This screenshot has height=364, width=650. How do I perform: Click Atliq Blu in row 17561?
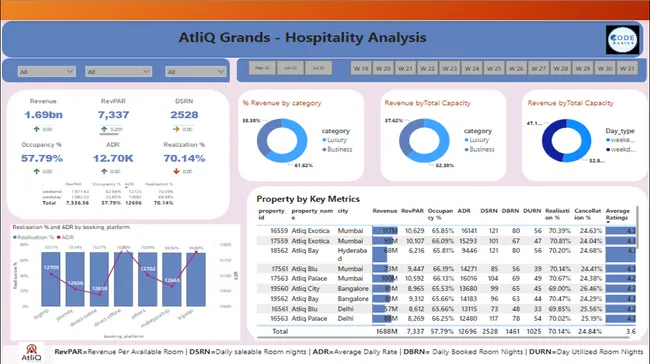304,269
